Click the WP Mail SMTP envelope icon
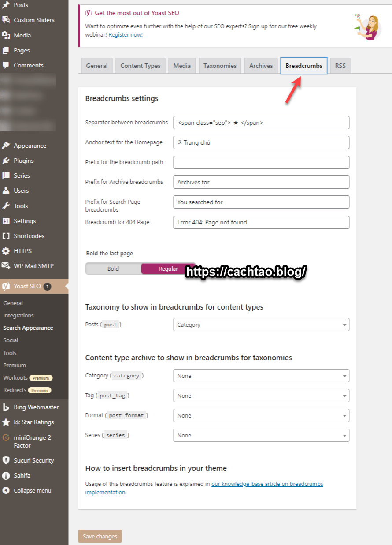This screenshot has height=545, width=392. [6, 266]
